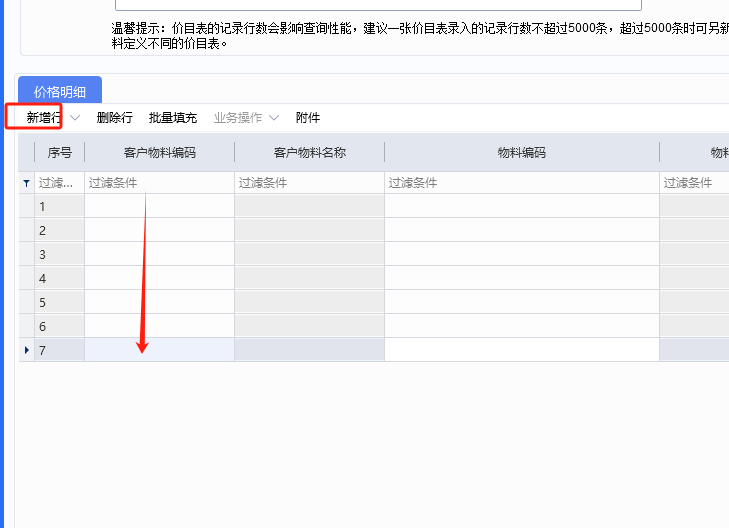Viewport: 729px width, 528px height.
Task: Click the 物料编码 column header
Action: pyautogui.click(x=522, y=153)
